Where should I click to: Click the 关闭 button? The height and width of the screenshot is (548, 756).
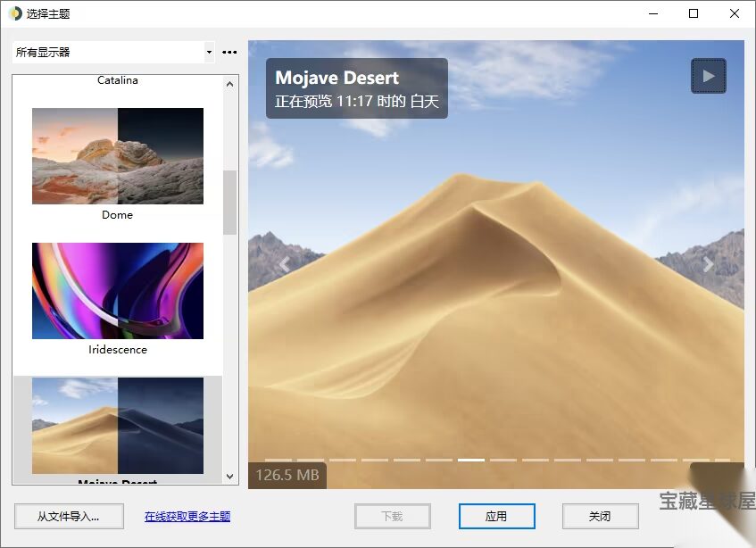[601, 516]
